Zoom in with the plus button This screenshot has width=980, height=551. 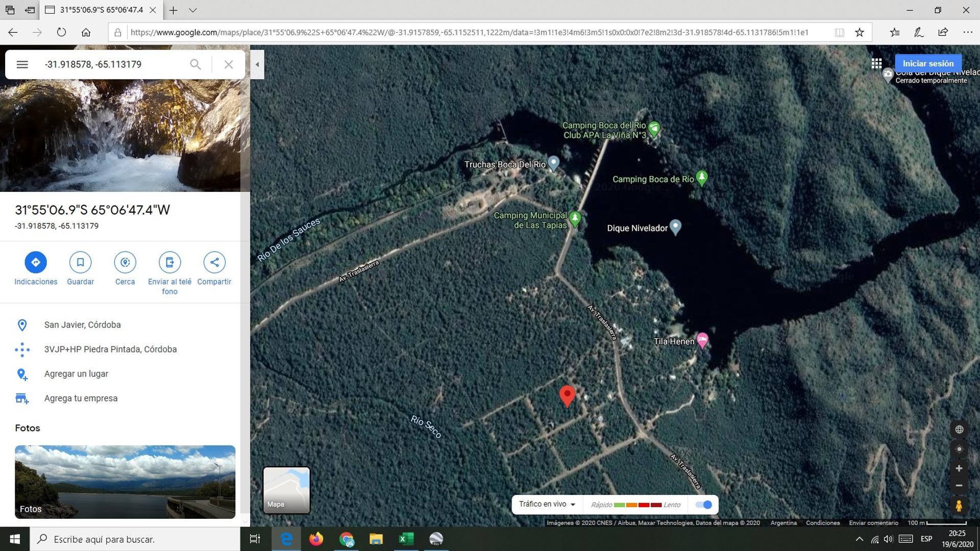coord(959,468)
